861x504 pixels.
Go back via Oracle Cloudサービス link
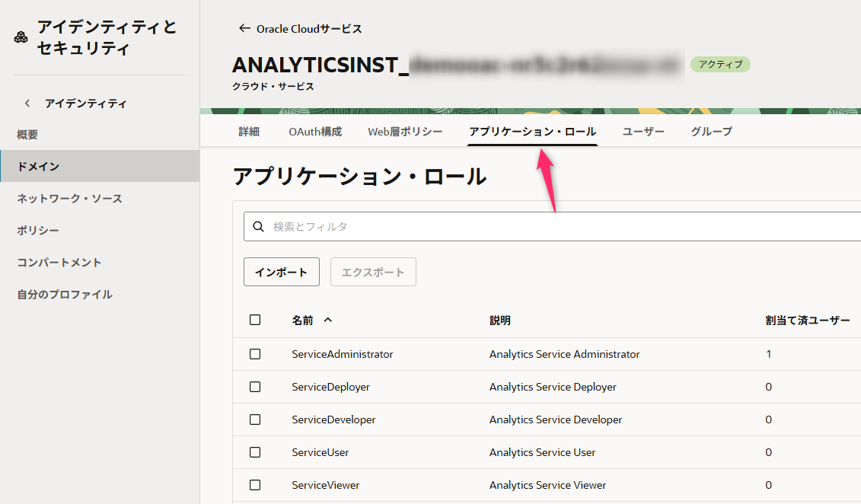click(x=309, y=28)
